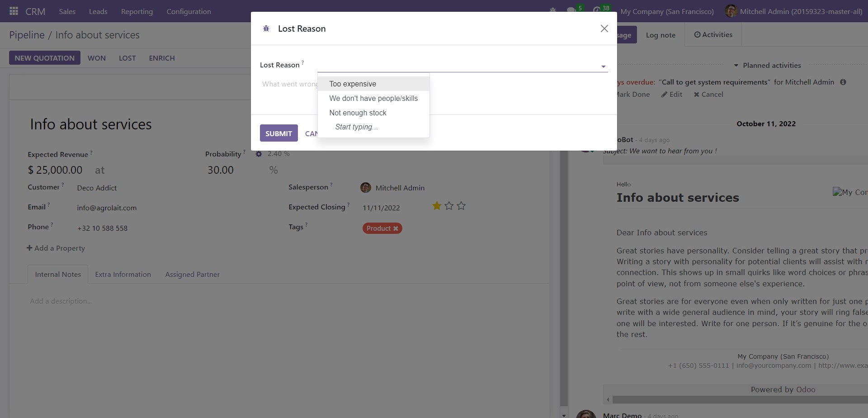
Task: Click the debug bug icon in navbar
Action: click(552, 10)
